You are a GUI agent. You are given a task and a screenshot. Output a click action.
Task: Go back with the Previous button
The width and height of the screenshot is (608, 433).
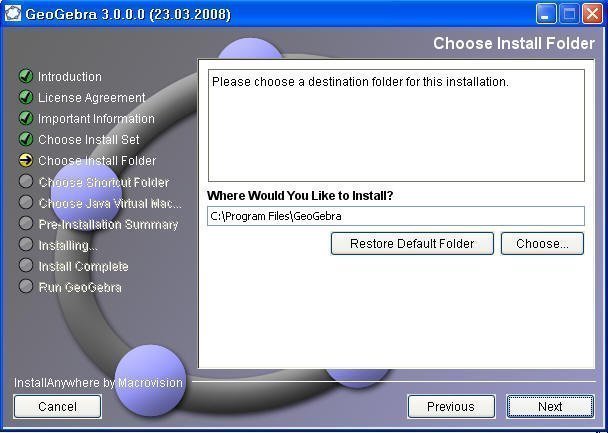pos(451,407)
